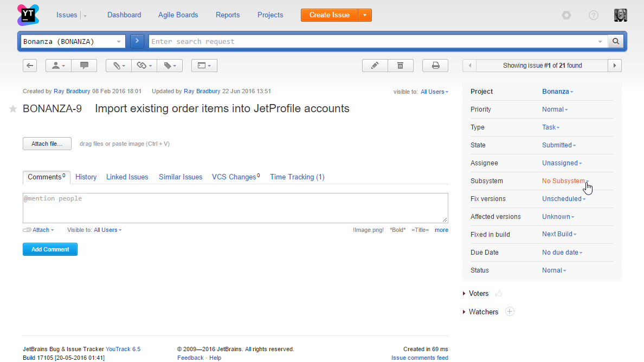Image resolution: width=644 pixels, height=362 pixels.
Task: Print the issue with the printer icon
Action: click(435, 66)
